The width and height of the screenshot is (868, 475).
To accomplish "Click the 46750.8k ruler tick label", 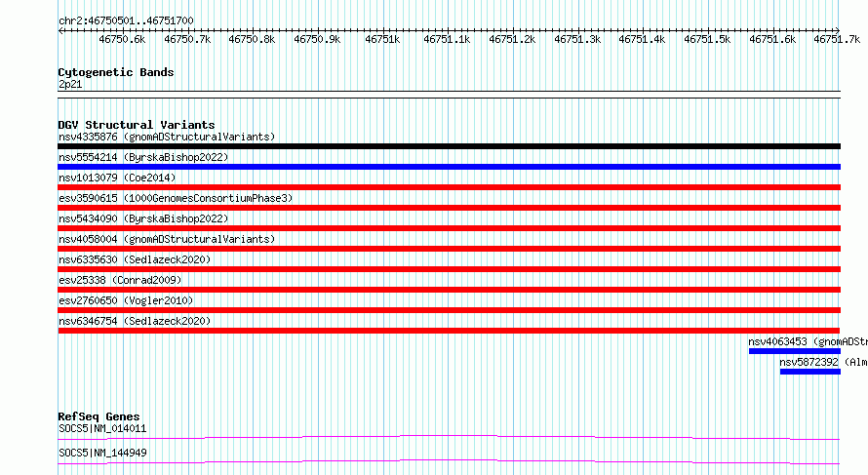I will click(252, 39).
